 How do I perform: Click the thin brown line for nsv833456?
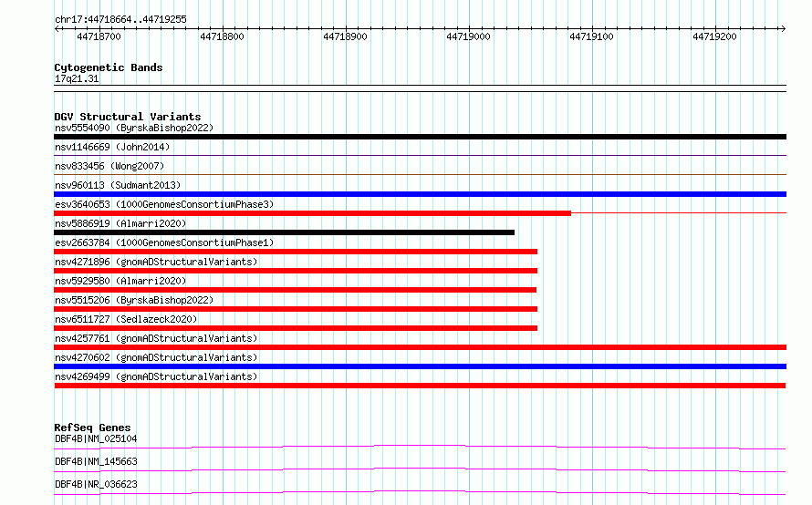click(420, 174)
